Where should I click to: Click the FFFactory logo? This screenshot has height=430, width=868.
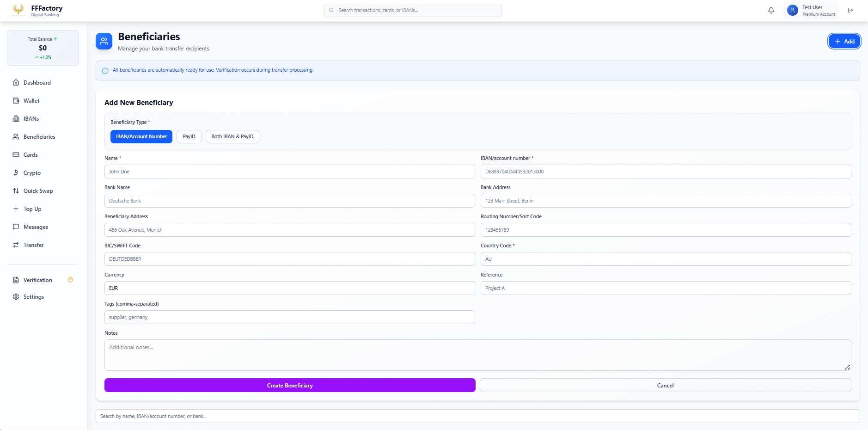18,10
